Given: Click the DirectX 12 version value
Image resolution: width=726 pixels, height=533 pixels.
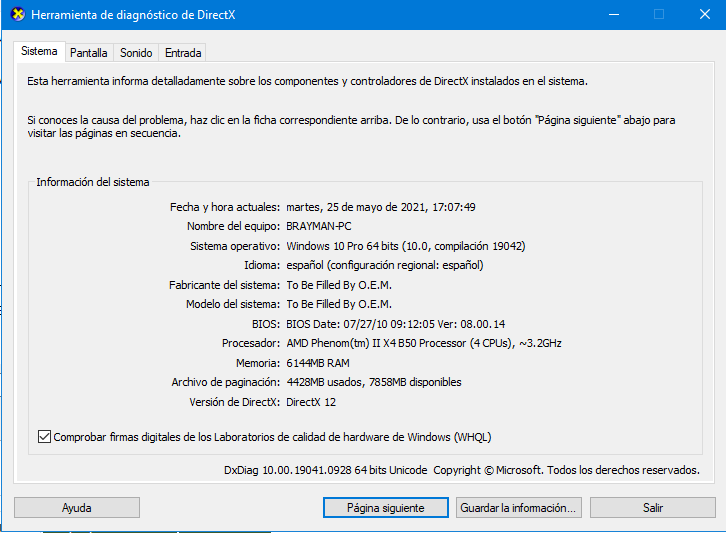Looking at the screenshot, I should [x=311, y=402].
